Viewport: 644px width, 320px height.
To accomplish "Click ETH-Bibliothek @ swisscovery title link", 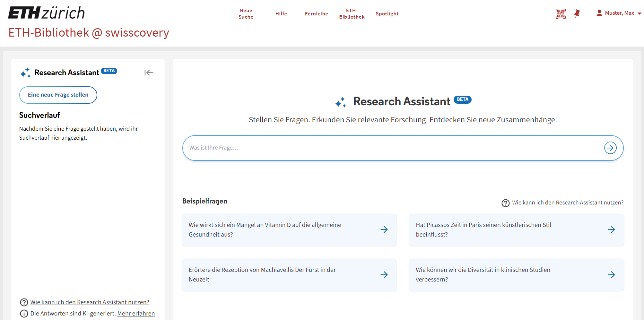I will pyautogui.click(x=89, y=33).
